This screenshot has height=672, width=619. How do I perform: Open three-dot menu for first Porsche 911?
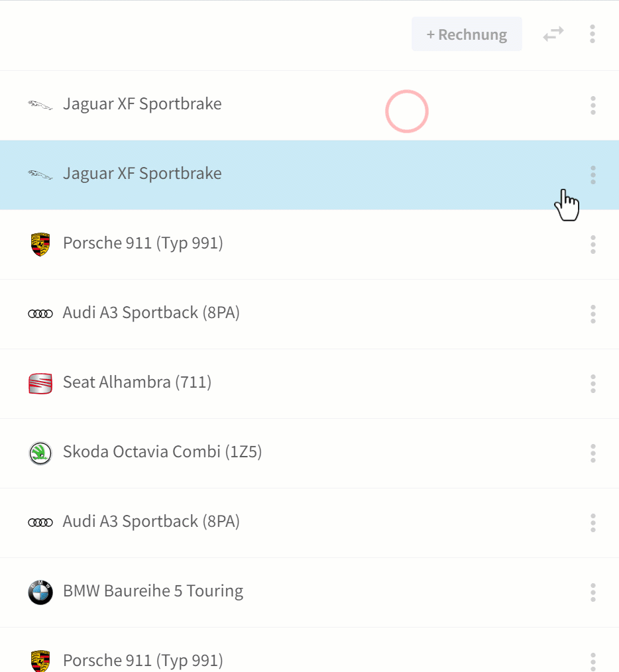point(593,245)
